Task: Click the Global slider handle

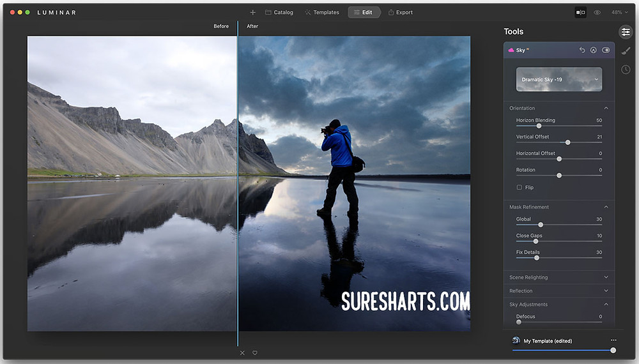Action: click(x=541, y=225)
